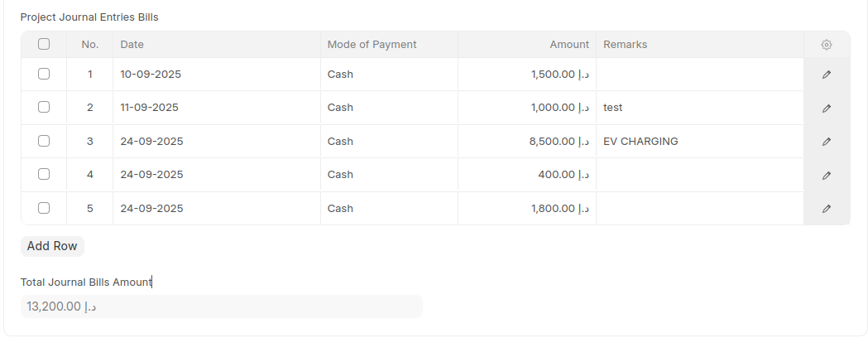Open table column settings gear icon
This screenshot has width=868, height=338.
coord(826,45)
